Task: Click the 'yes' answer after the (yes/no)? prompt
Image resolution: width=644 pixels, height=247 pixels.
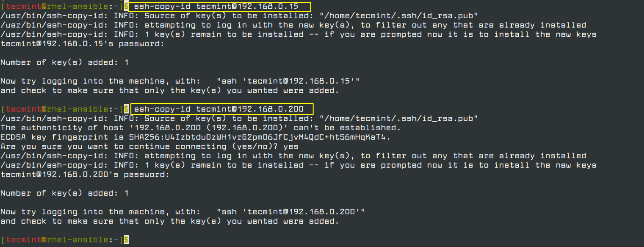Action: pos(291,147)
